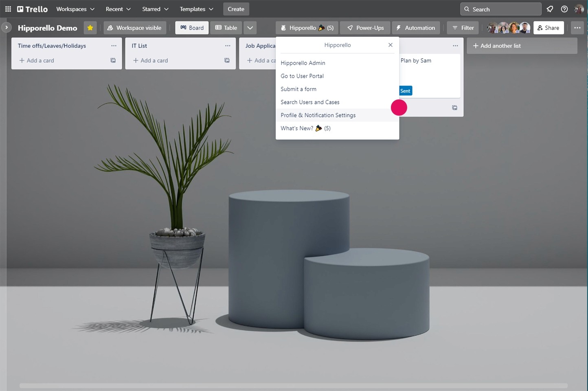Open the Starred dropdown
The image size is (588, 391).
(155, 9)
